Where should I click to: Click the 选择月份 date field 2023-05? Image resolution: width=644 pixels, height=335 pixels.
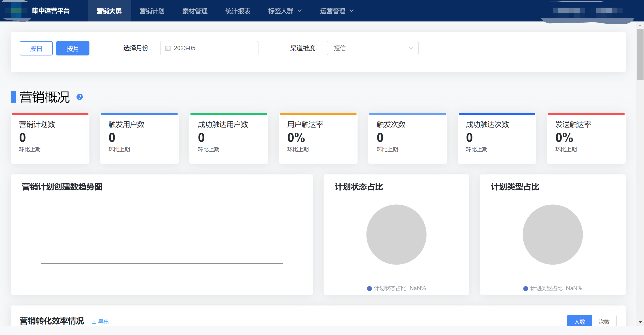click(209, 48)
